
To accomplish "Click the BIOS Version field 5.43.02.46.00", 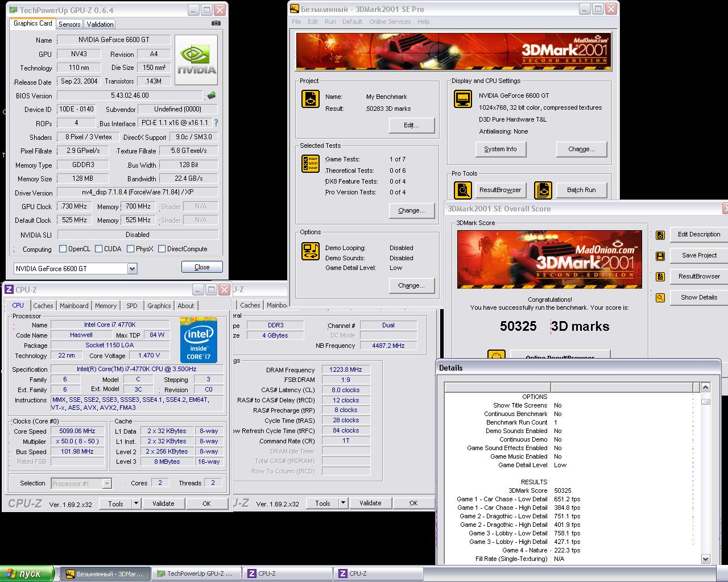I will pos(130,95).
